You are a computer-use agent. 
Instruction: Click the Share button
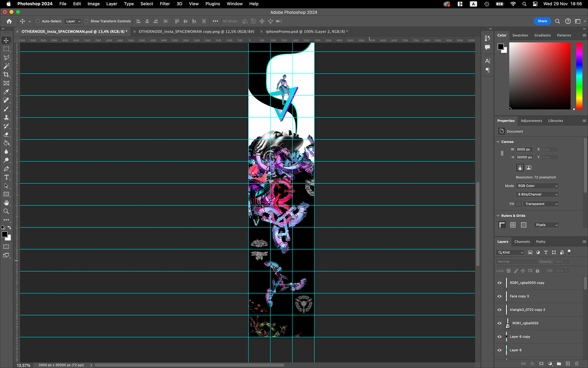tap(542, 21)
